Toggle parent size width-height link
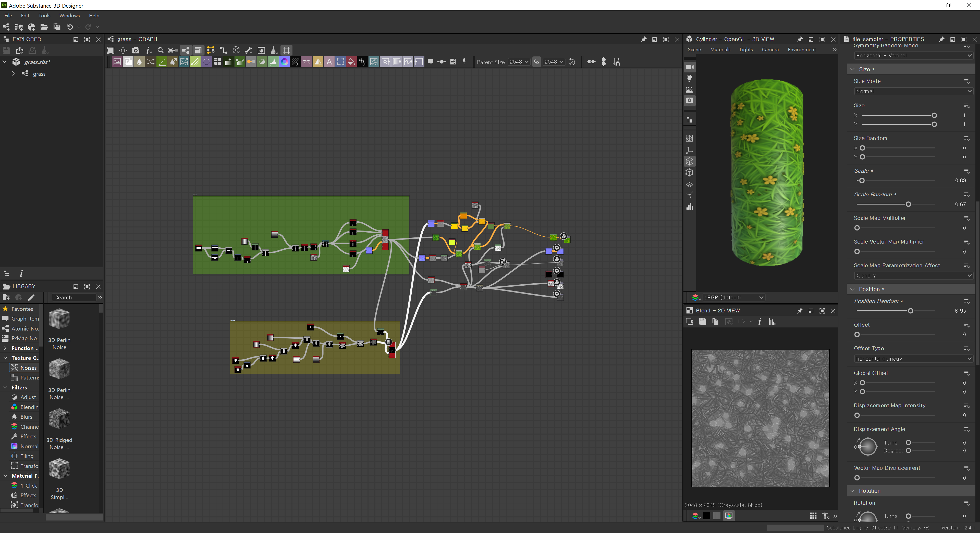Image resolution: width=980 pixels, height=533 pixels. pos(536,62)
